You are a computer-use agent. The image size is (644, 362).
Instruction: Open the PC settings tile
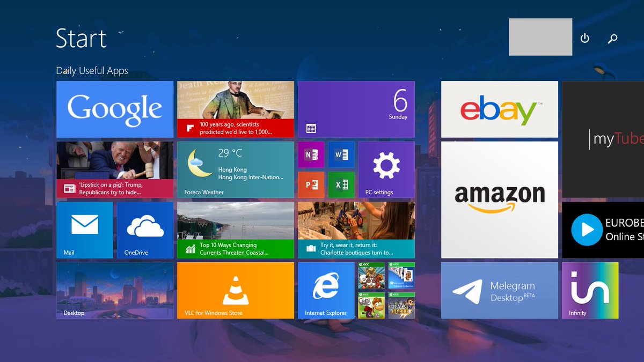click(x=386, y=169)
